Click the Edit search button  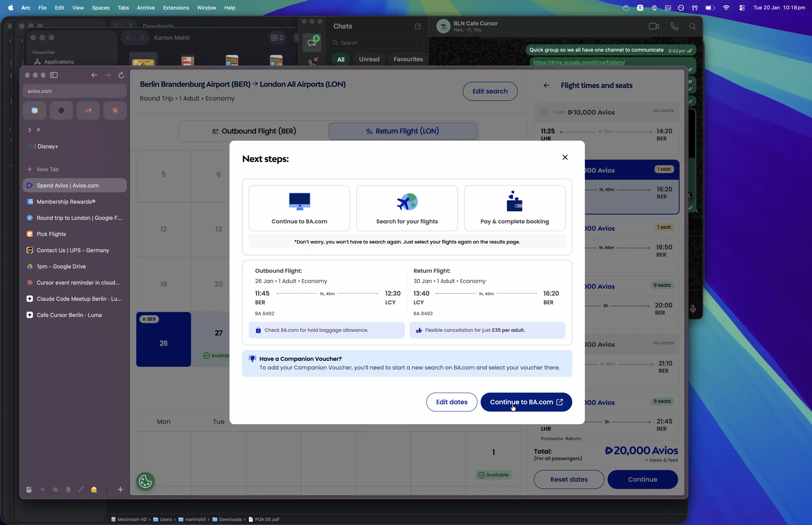click(490, 91)
